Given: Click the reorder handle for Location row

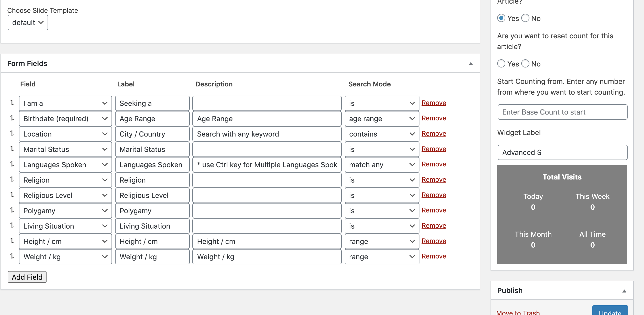Looking at the screenshot, I should point(12,133).
